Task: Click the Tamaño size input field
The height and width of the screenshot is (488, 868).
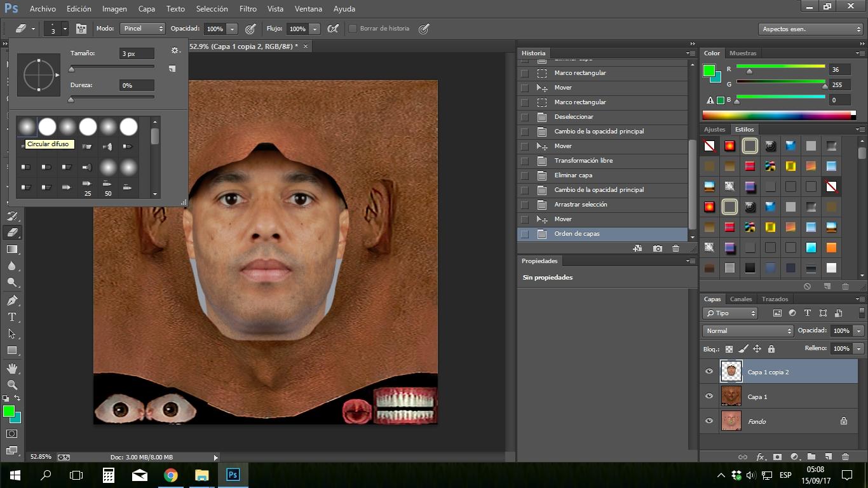Action: pos(137,54)
